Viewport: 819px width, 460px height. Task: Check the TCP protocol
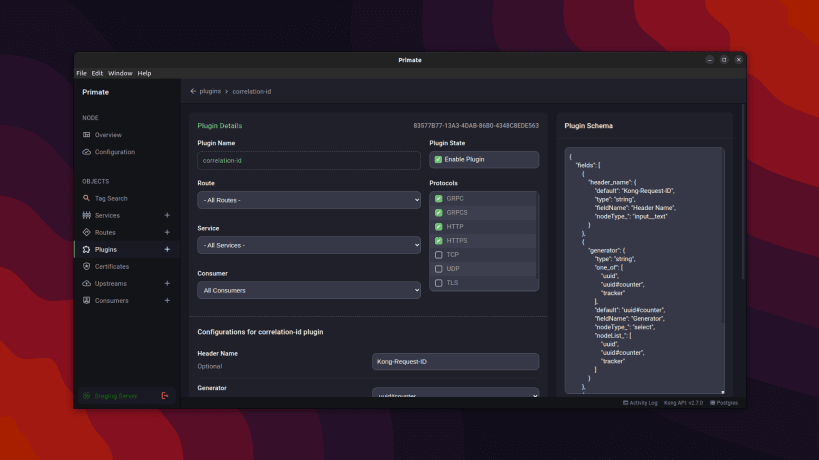click(439, 255)
